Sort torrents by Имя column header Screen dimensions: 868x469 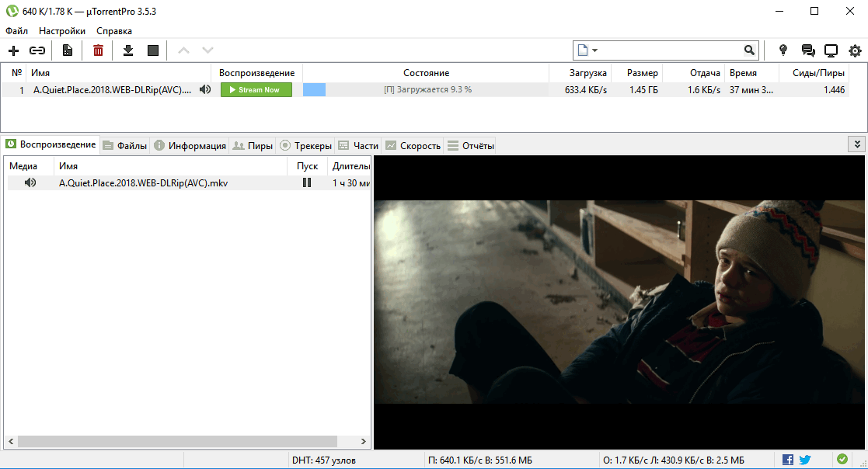119,73
